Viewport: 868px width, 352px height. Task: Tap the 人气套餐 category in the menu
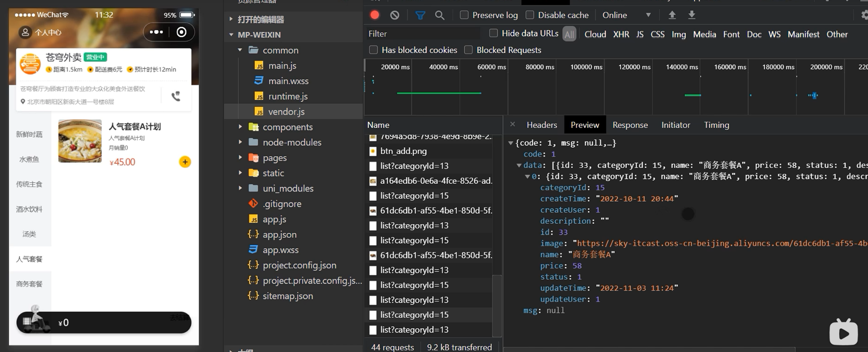[29, 259]
